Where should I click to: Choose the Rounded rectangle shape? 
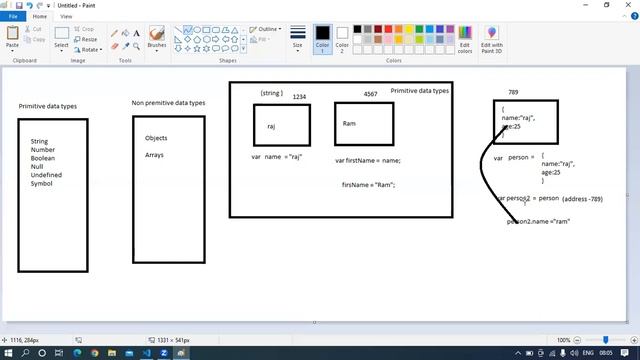216,30
